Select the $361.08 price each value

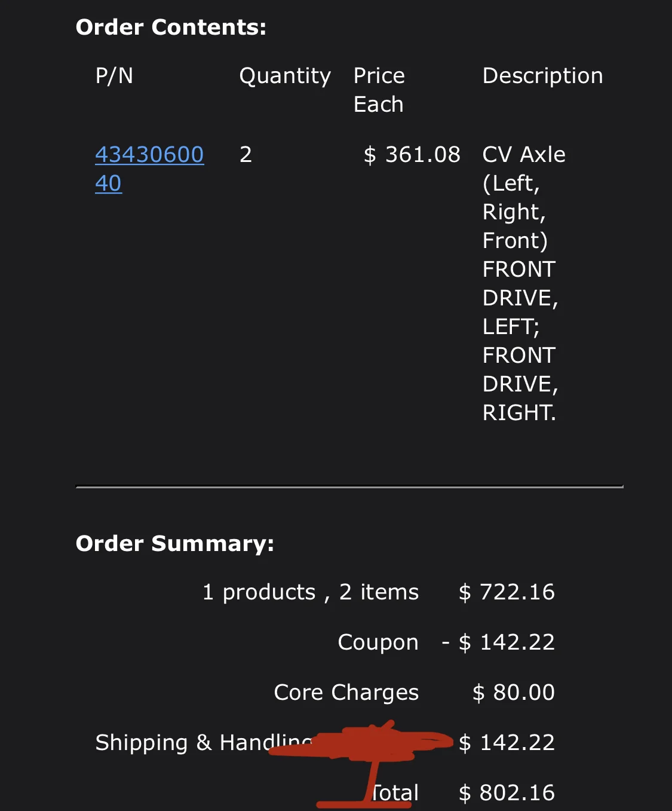coord(412,155)
